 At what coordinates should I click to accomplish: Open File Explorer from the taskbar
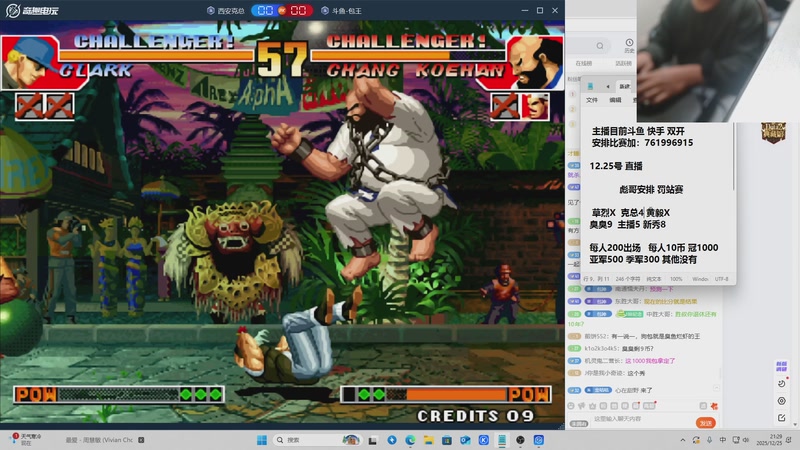[429, 440]
